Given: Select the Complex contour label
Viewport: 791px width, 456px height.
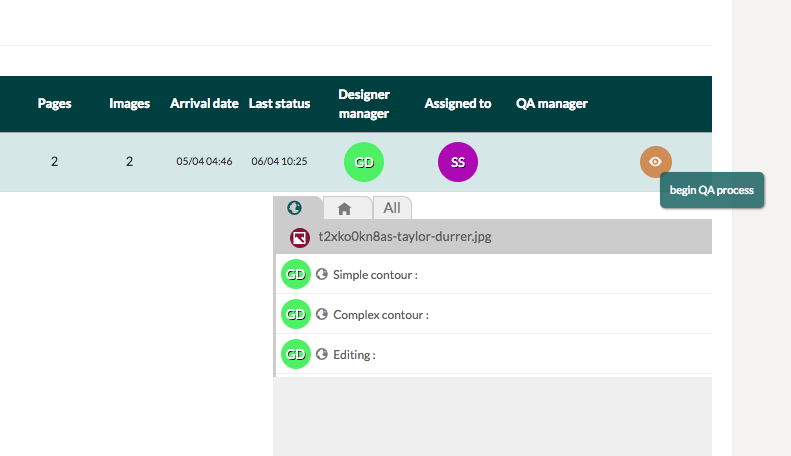Looking at the screenshot, I should tap(381, 315).
